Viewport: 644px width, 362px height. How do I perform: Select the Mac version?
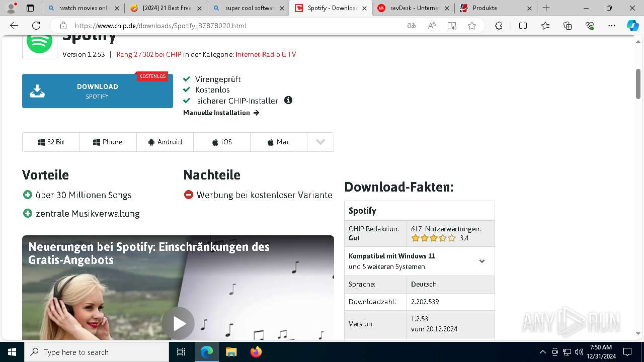pyautogui.click(x=279, y=142)
